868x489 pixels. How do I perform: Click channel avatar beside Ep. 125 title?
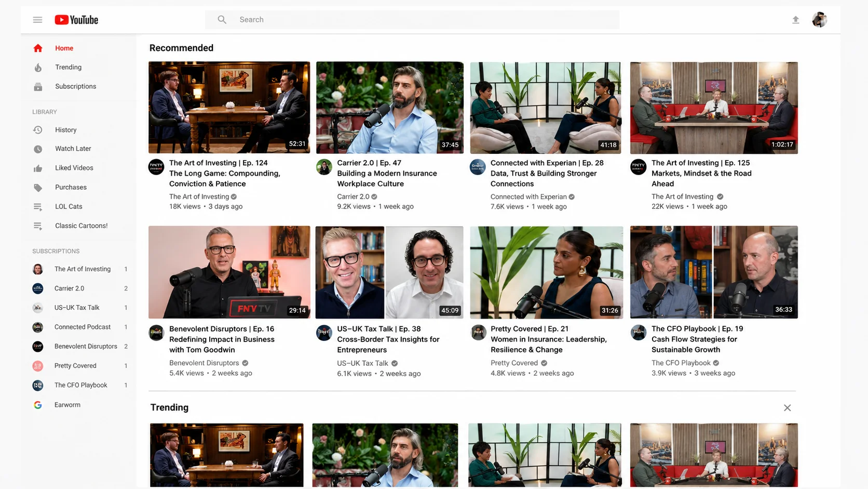638,167
